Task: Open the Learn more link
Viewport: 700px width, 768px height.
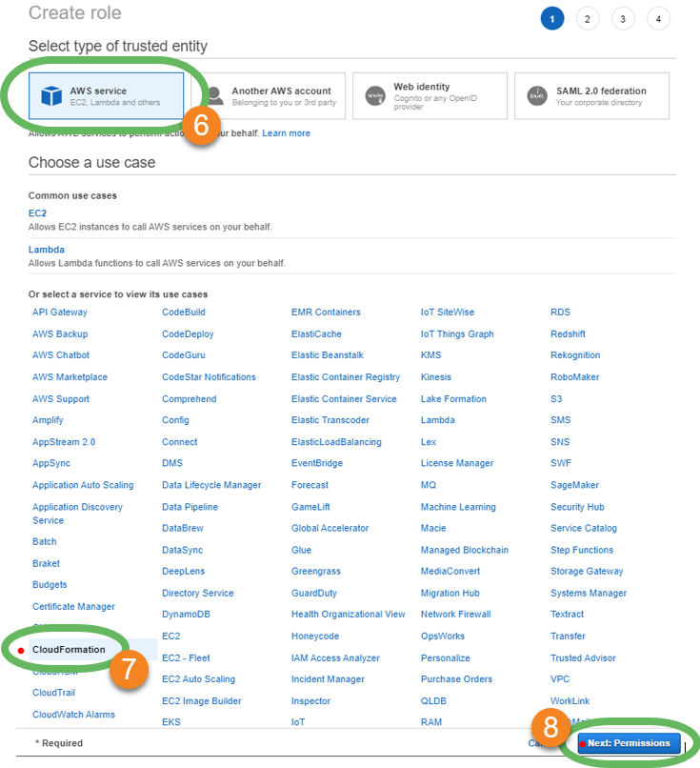Action: click(286, 133)
